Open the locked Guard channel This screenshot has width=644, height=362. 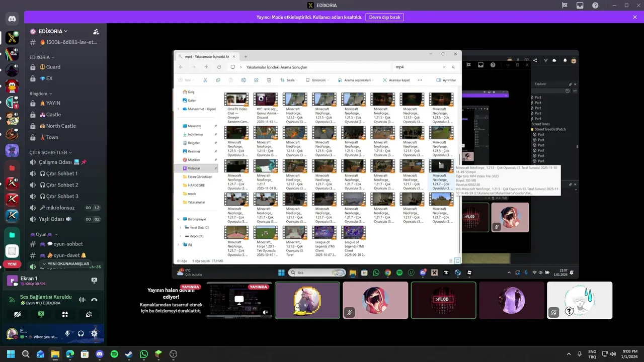point(64,67)
